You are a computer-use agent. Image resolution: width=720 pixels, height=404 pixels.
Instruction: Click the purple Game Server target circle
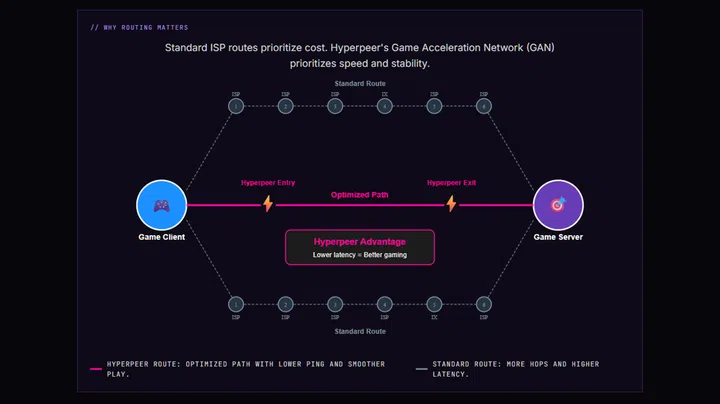tap(558, 205)
